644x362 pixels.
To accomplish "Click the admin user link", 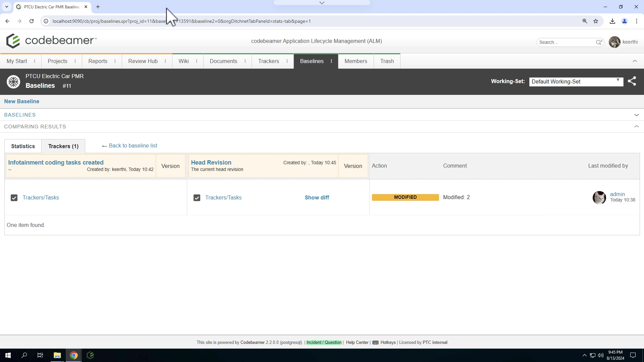I will [617, 194].
